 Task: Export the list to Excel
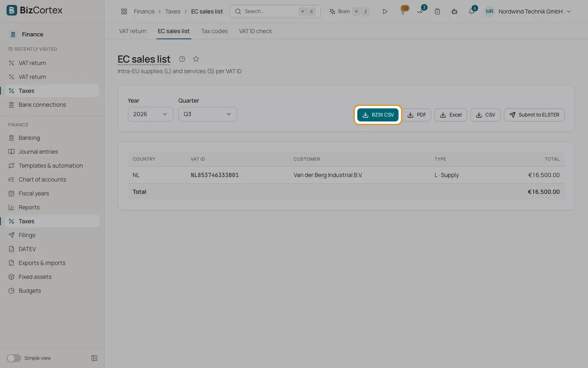451,115
